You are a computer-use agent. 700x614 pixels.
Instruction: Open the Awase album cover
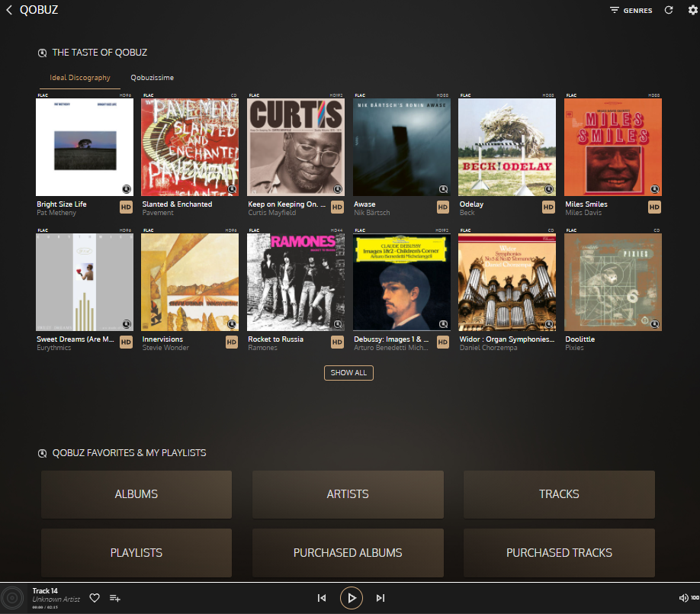pos(401,147)
